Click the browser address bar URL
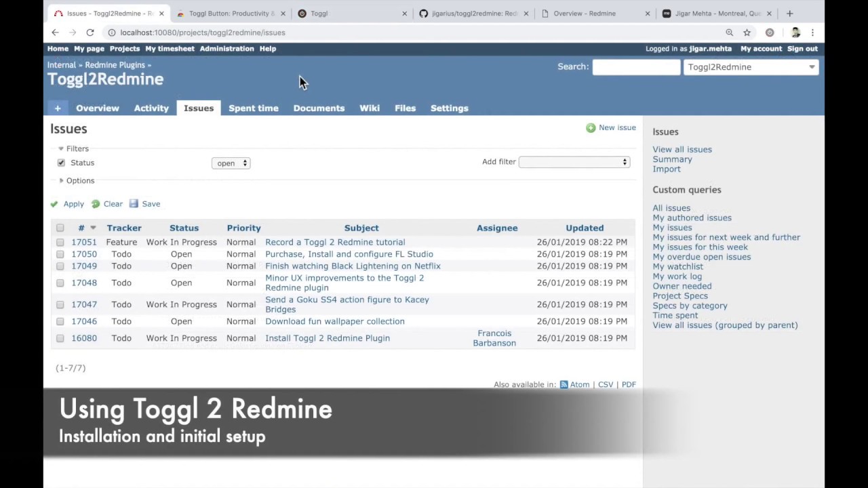 [203, 33]
